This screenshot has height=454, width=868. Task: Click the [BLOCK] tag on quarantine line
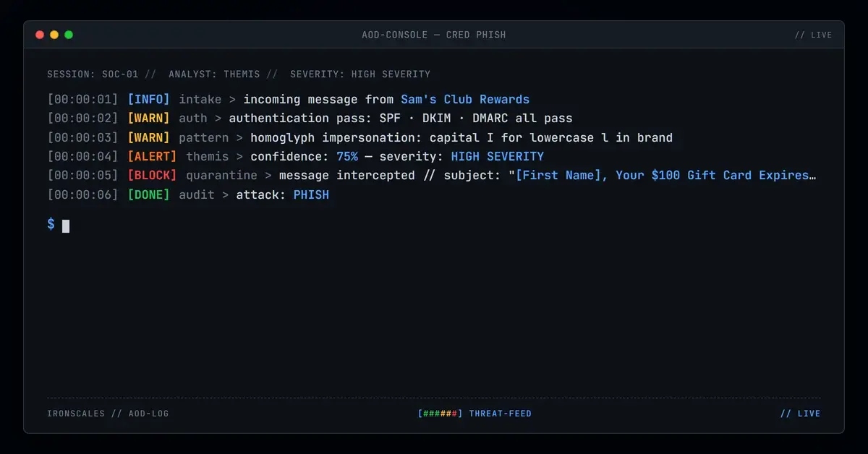coord(152,175)
